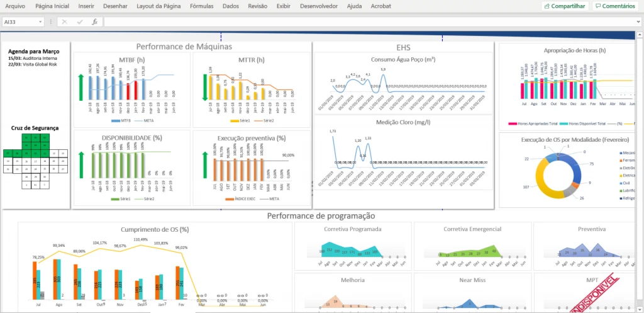Click the green down arrow beside MTTR chart

click(x=204, y=88)
